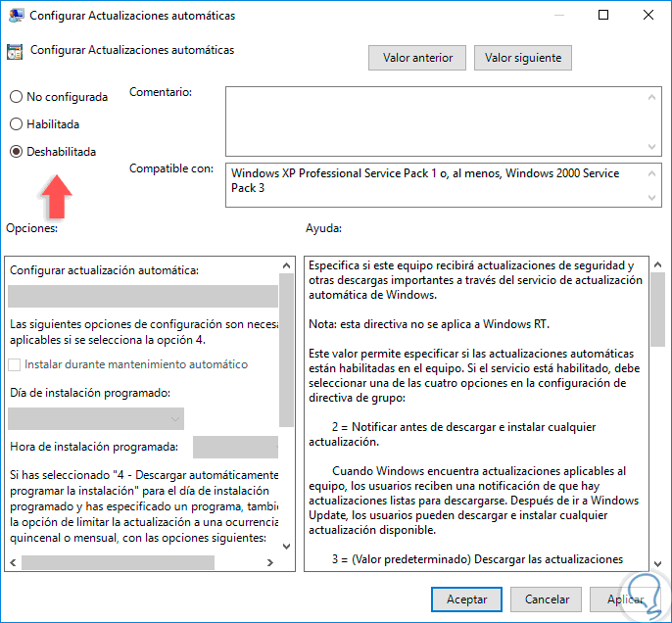Screen dimensions: 672x623
Task: Click the Opciones panel scroll left arrow
Action: point(13,562)
